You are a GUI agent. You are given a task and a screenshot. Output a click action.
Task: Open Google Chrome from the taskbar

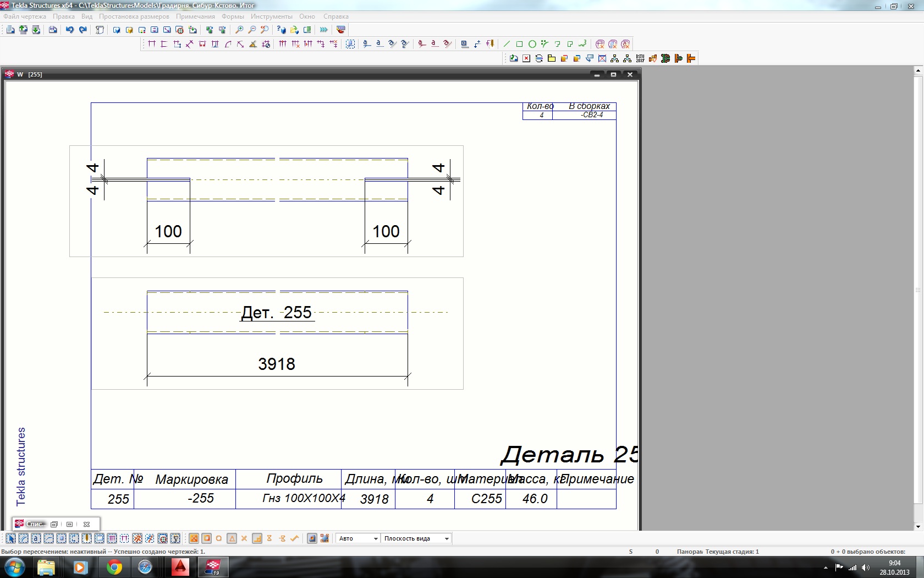[114, 567]
